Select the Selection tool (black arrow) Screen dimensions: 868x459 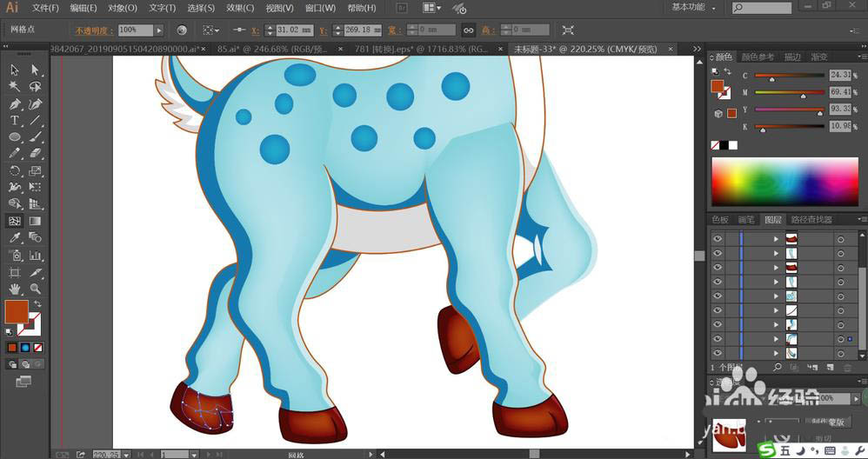coord(15,70)
